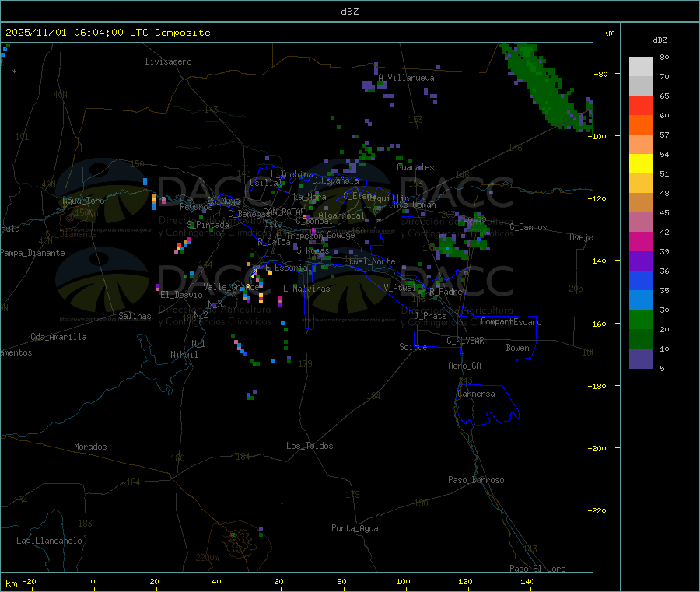The image size is (700, 592).
Task: Click the Salinas map label
Action: [x=135, y=316]
